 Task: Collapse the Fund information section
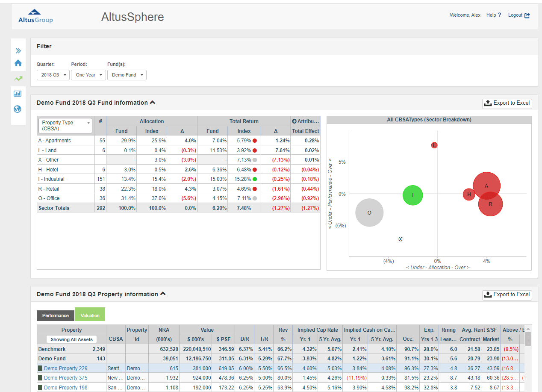(153, 103)
